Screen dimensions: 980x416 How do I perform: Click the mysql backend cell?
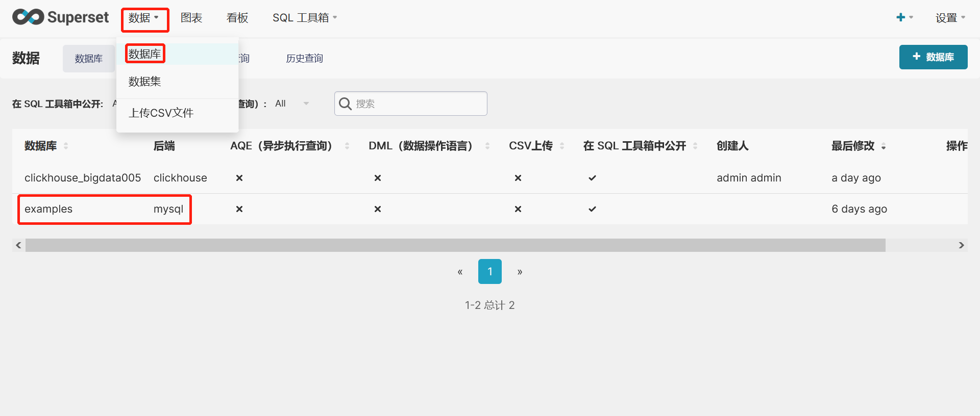[168, 209]
